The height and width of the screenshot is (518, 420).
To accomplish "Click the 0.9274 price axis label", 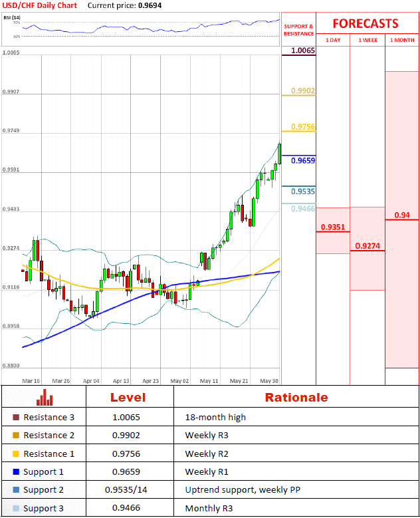I will tap(11, 248).
